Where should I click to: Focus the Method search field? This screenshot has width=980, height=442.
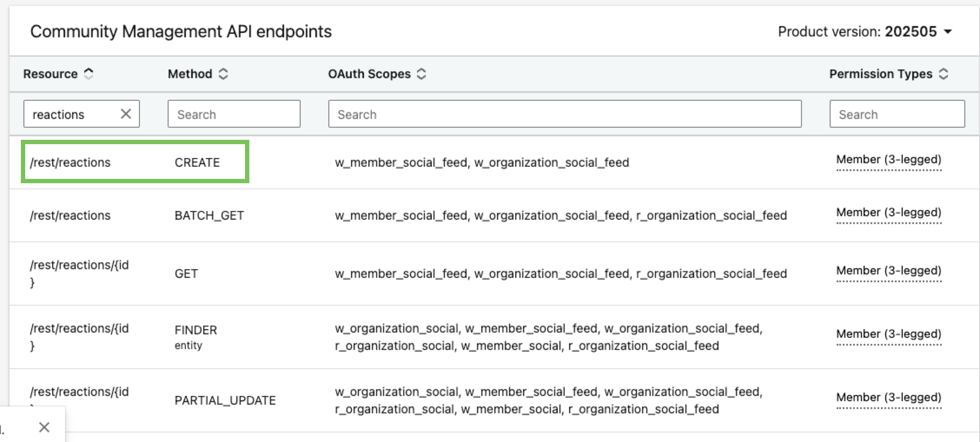tap(234, 114)
